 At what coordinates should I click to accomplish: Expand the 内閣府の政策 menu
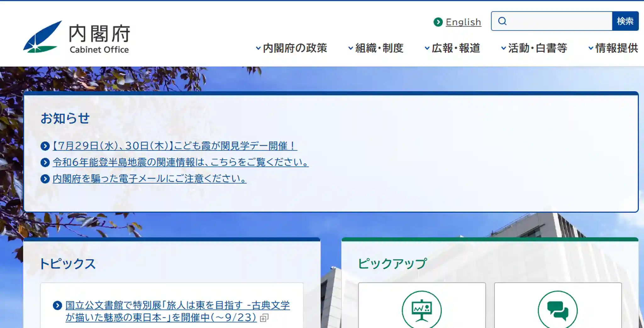[291, 48]
